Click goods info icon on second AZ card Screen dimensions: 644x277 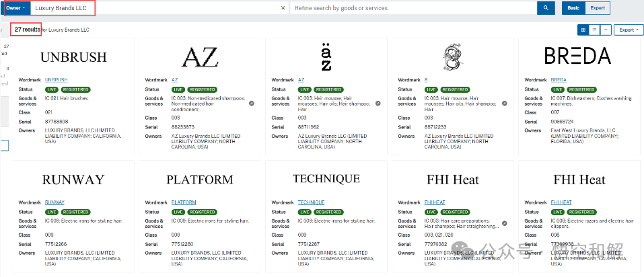pyautogui.click(x=378, y=104)
